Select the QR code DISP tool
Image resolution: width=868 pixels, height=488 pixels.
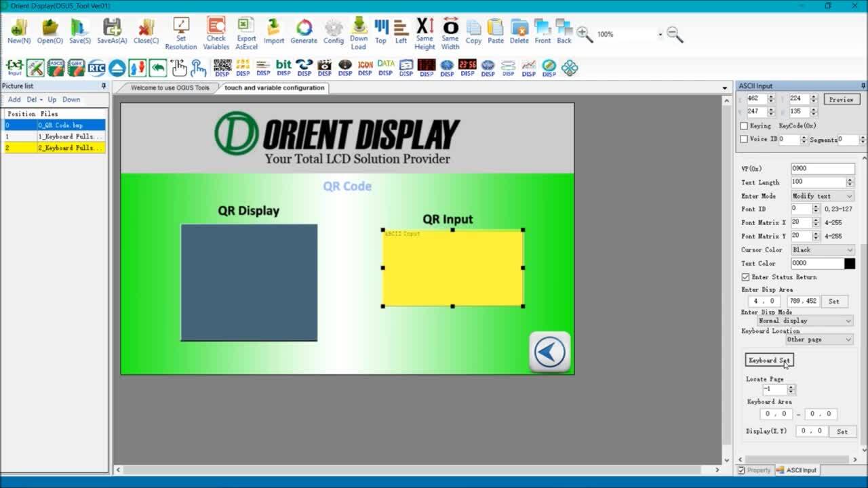[x=222, y=68]
